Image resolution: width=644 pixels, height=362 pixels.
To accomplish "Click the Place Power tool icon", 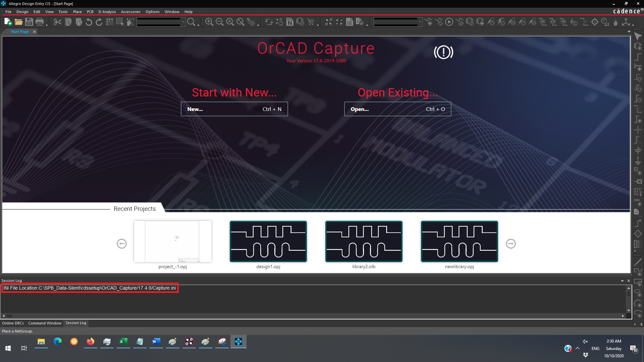I will click(638, 150).
